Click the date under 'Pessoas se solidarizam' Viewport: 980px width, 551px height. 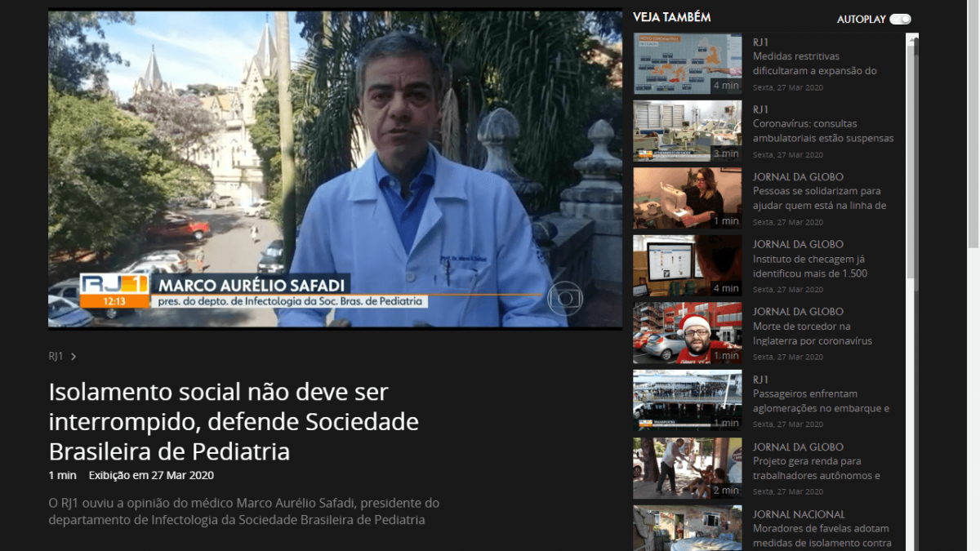(788, 222)
